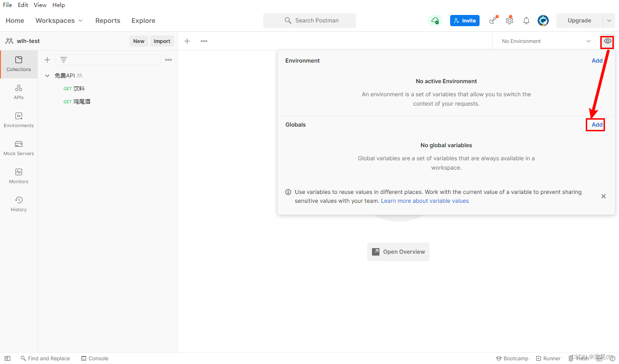Click the collection filter icon

(64, 60)
